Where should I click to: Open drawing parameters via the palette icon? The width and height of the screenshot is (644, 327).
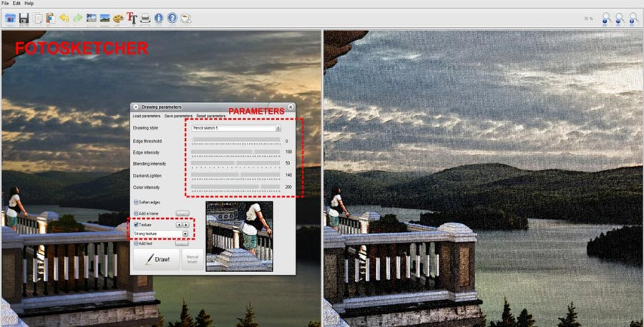pyautogui.click(x=118, y=18)
